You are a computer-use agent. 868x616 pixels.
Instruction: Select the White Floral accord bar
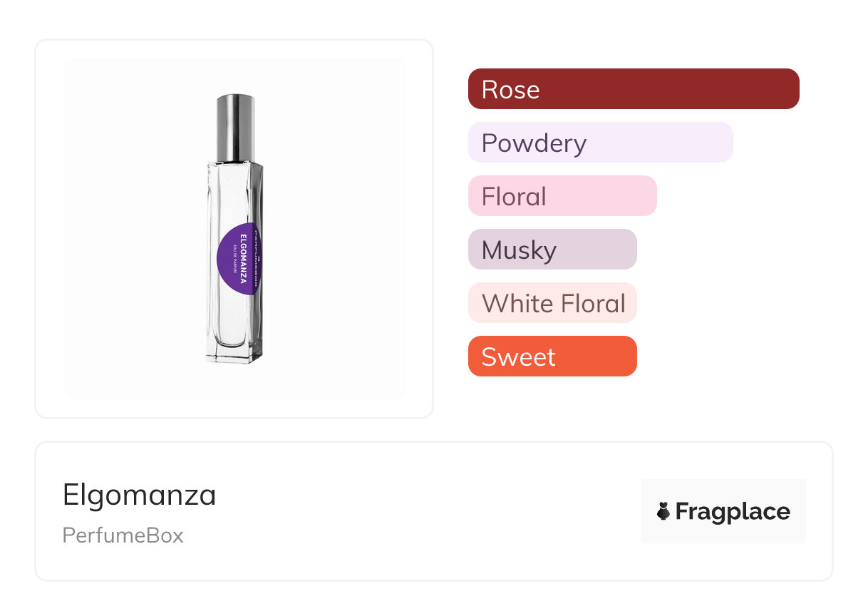[x=552, y=303]
